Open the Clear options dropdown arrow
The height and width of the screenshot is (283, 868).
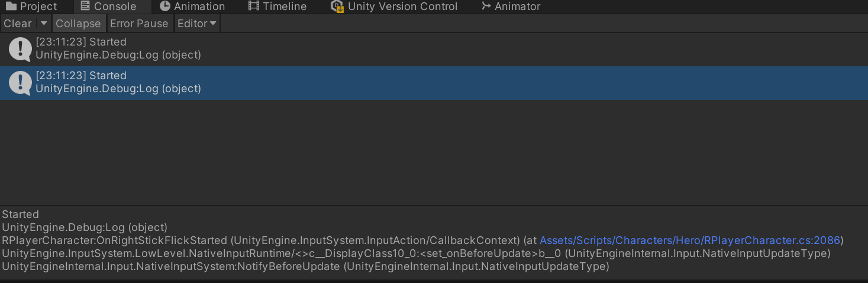point(43,24)
